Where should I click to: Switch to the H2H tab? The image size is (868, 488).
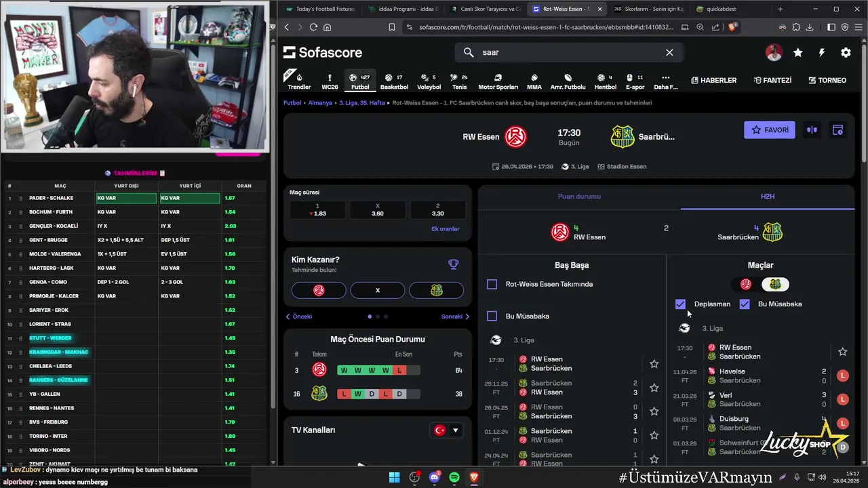(768, 197)
